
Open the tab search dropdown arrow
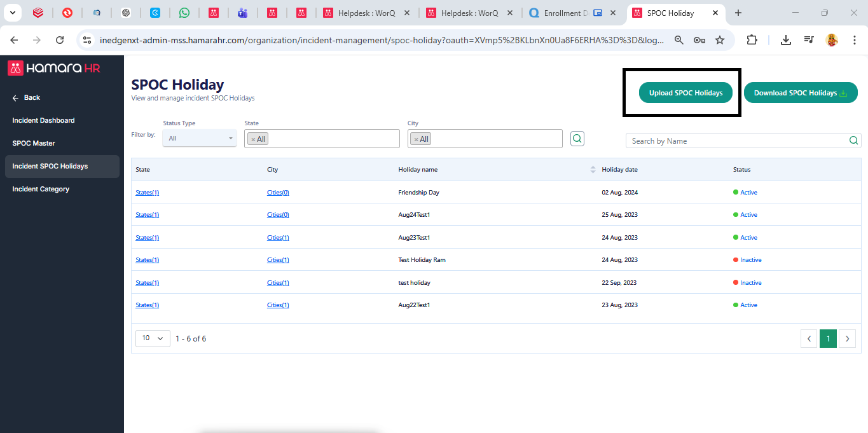[x=12, y=13]
